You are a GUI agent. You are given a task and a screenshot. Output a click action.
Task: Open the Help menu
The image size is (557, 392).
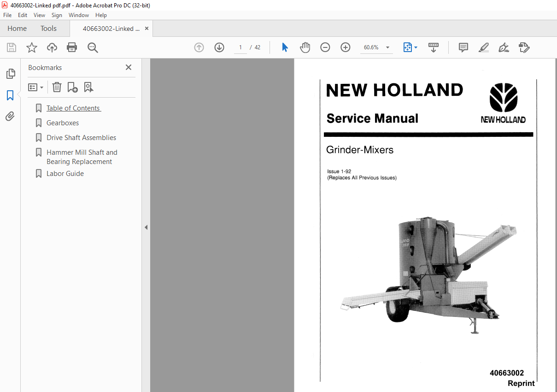(101, 15)
